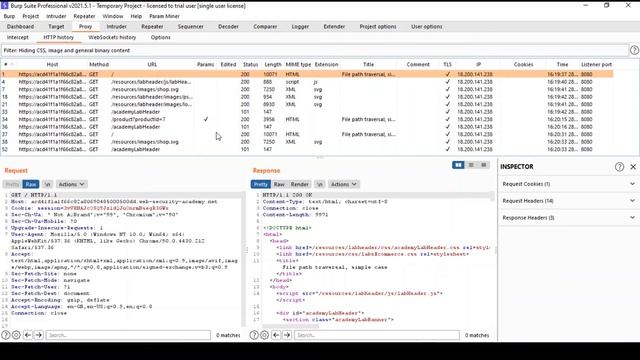Screen dimensions: 640x360
Task: Sort history by the Time column header
Action: tap(562, 64)
